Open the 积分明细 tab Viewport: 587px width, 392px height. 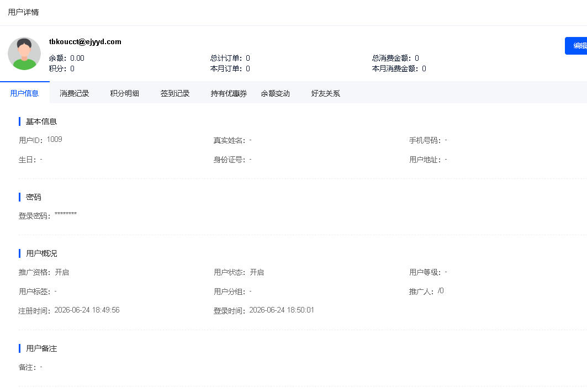coord(125,93)
